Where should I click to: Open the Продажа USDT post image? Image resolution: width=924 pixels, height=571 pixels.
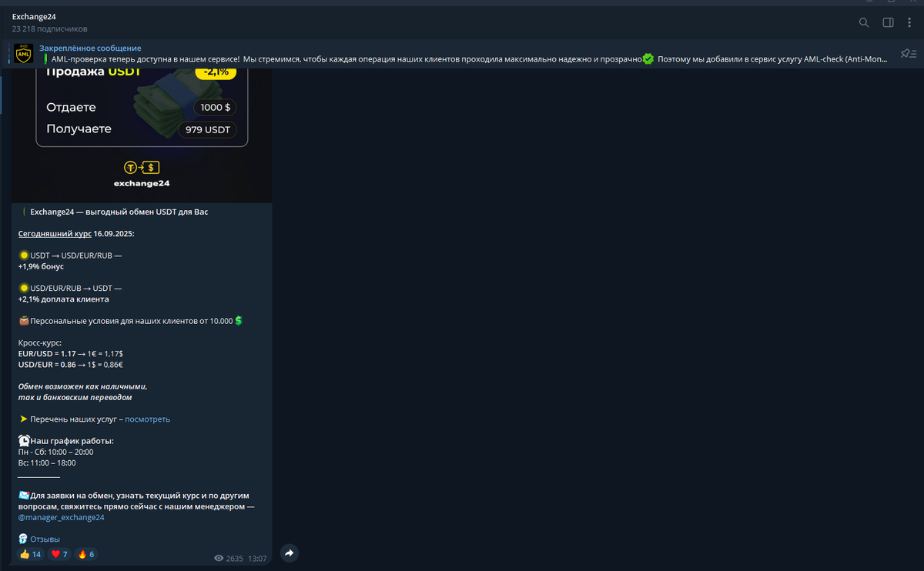tap(142, 135)
